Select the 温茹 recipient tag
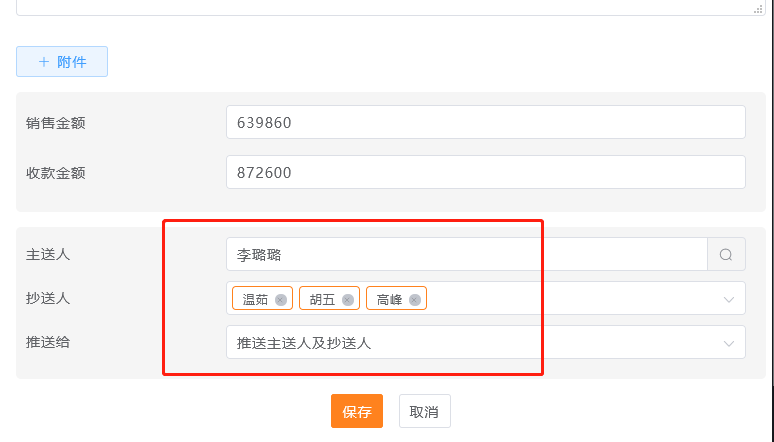774x442 pixels. (256, 299)
